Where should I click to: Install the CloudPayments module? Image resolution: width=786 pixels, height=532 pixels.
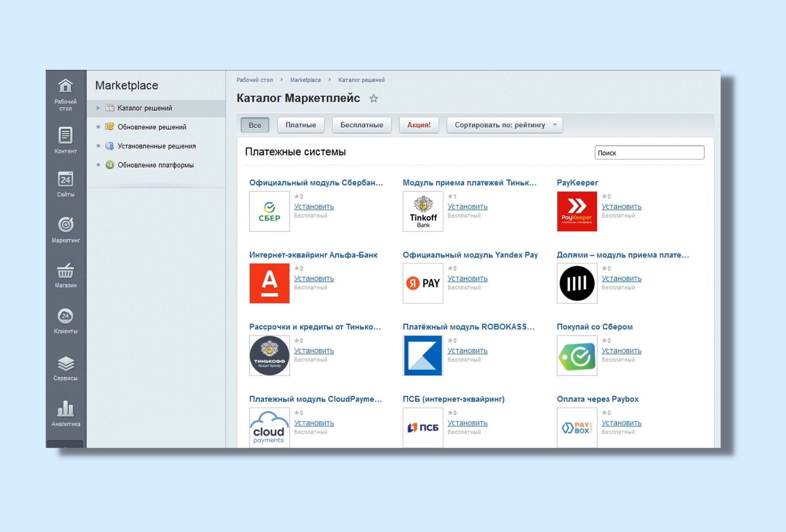(x=314, y=423)
